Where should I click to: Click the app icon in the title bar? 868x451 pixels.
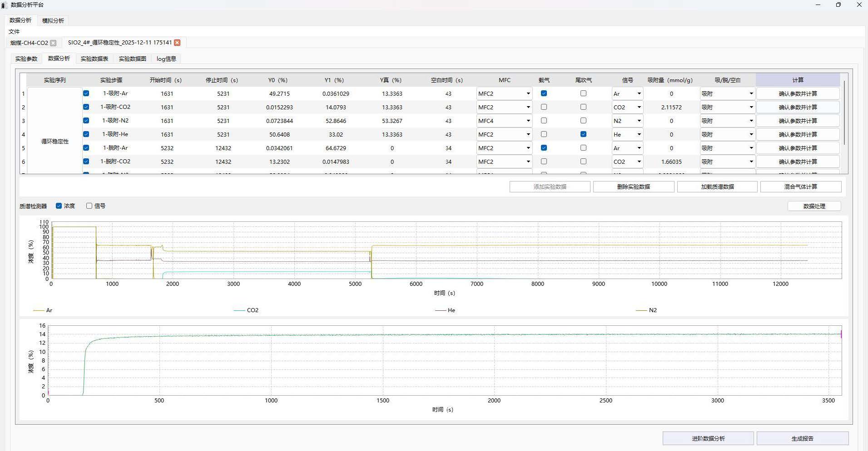(5, 5)
